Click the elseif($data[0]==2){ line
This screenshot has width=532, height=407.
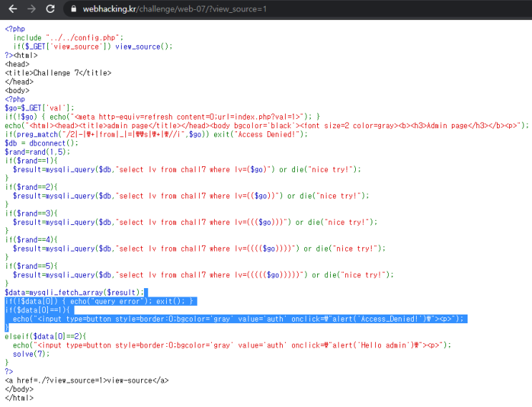45,336
